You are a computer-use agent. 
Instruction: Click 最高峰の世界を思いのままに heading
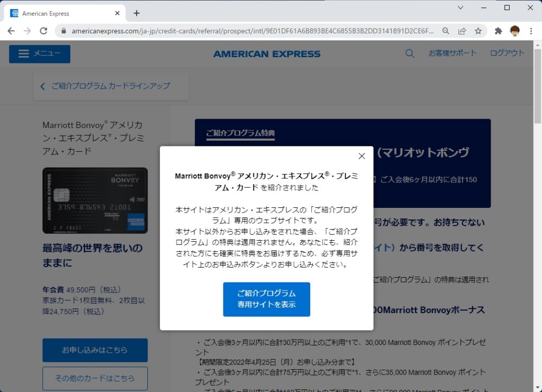(x=92, y=255)
